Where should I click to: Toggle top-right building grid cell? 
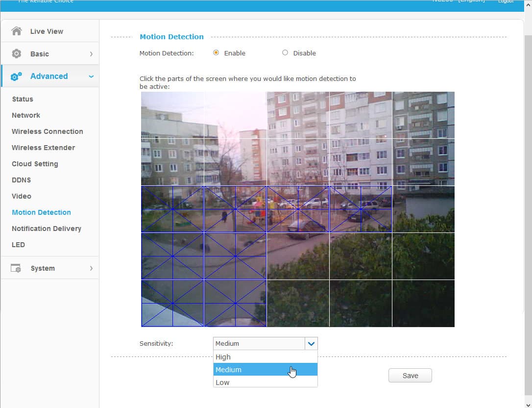tap(423, 115)
